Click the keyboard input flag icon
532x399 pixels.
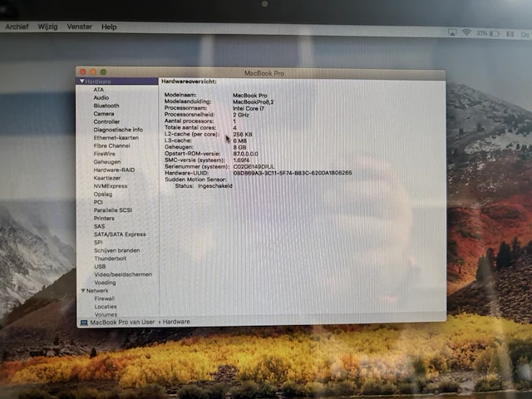coord(510,33)
